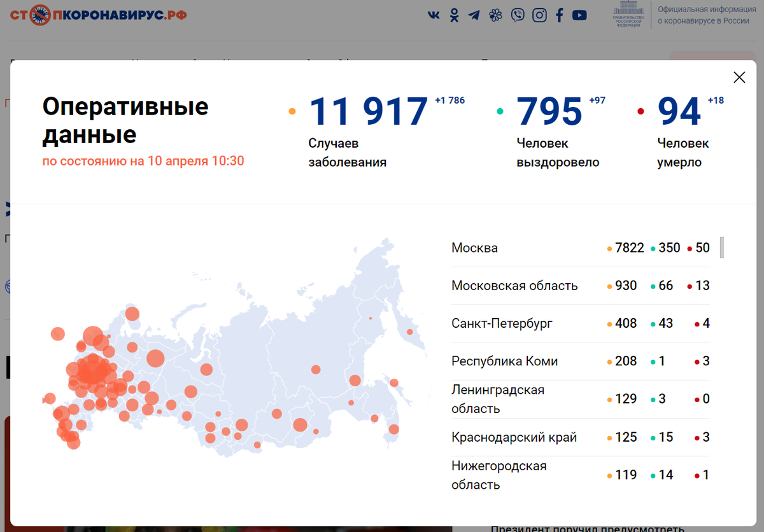
Task: Close the Оперативные данные popup
Action: pyautogui.click(x=739, y=78)
